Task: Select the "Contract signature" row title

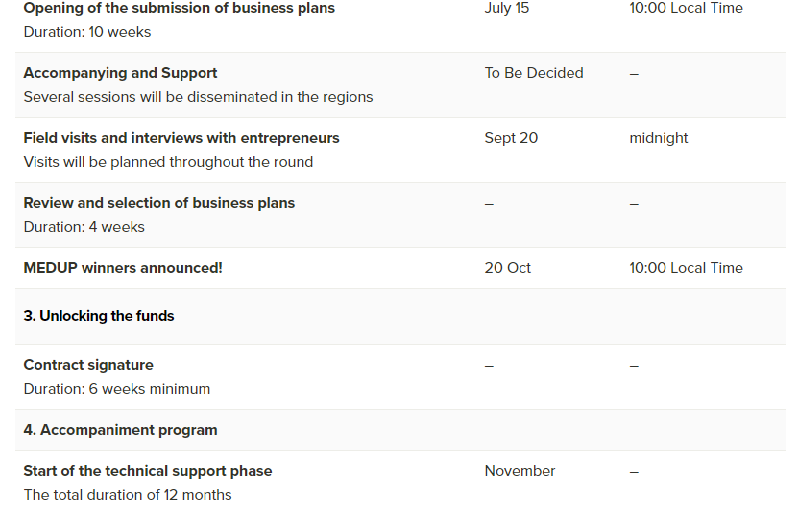Action: [x=88, y=365]
